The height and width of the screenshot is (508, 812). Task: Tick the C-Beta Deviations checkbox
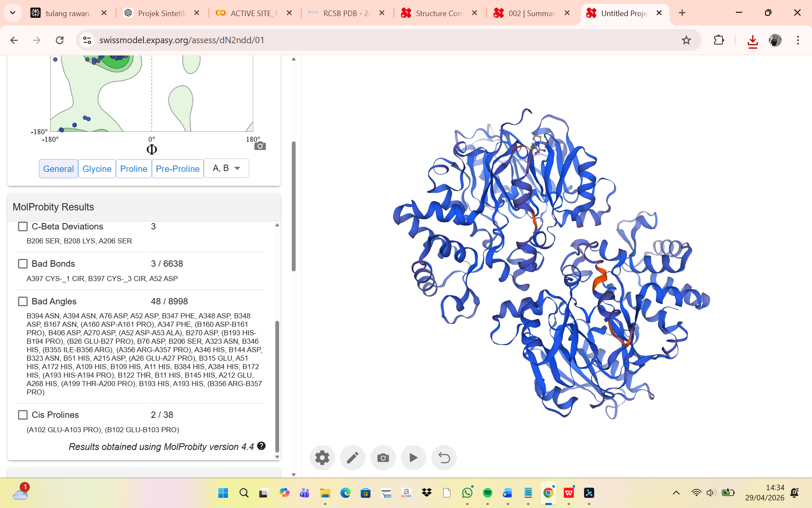coord(23,226)
